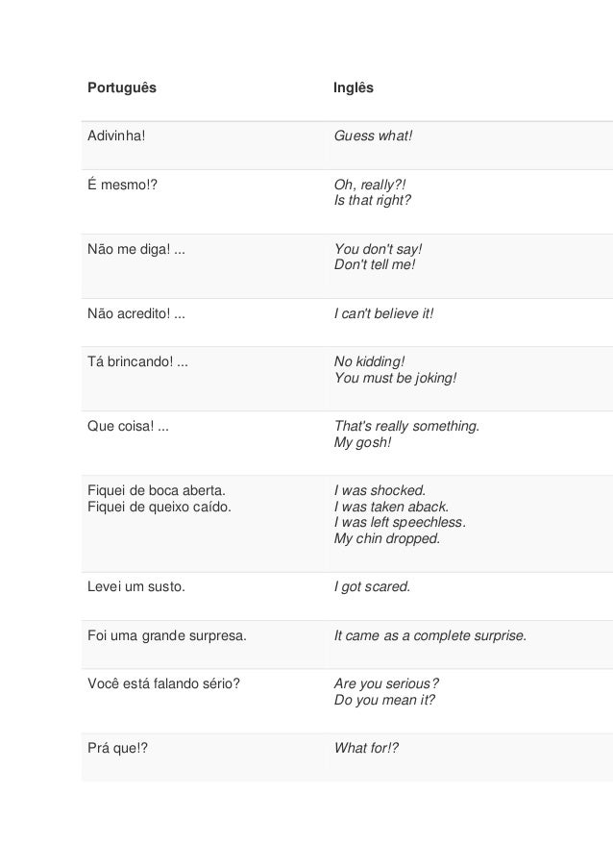Click "I was left speechless." translation
The width and height of the screenshot is (613, 868).
(400, 522)
